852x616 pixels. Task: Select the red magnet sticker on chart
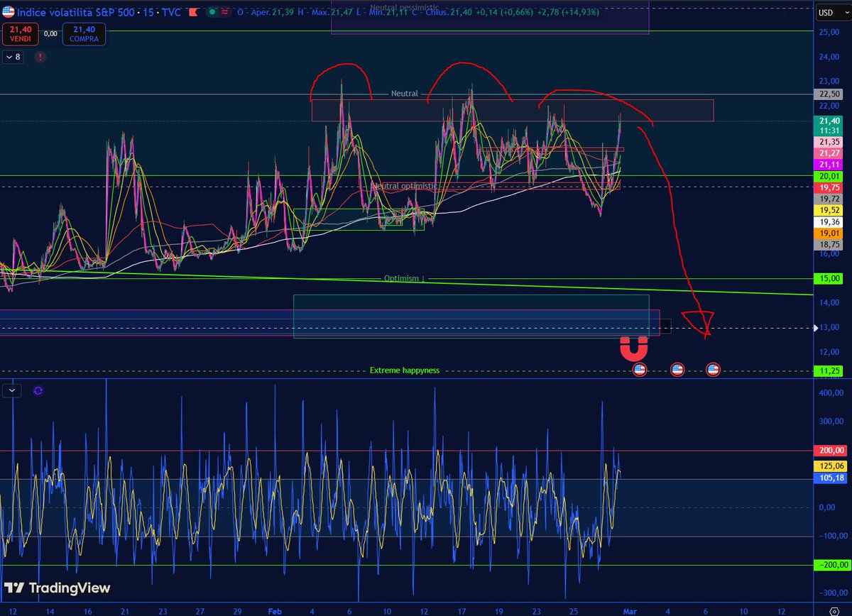[x=633, y=348]
